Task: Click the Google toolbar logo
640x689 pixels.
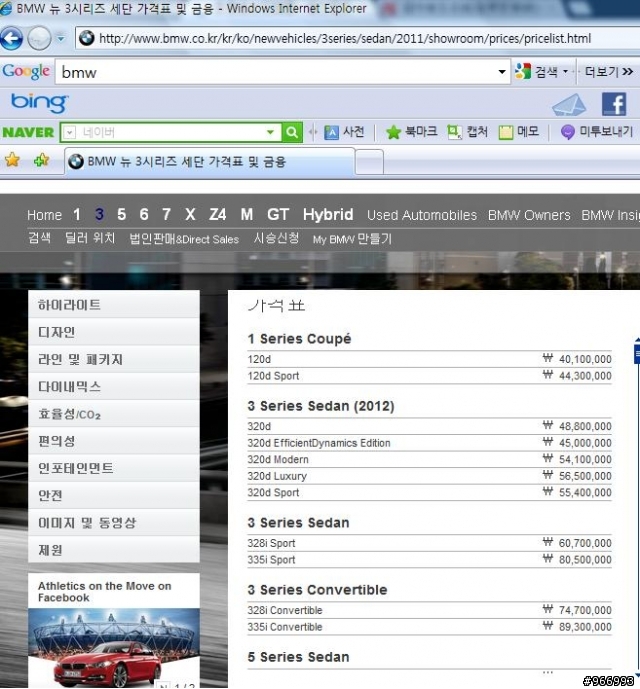Action: pyautogui.click(x=26, y=72)
